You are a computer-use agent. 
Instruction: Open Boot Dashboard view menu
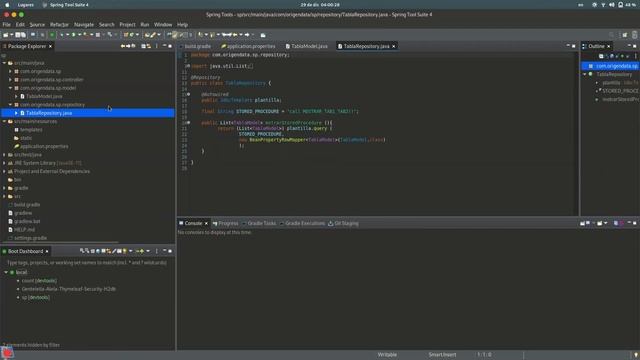click(157, 251)
